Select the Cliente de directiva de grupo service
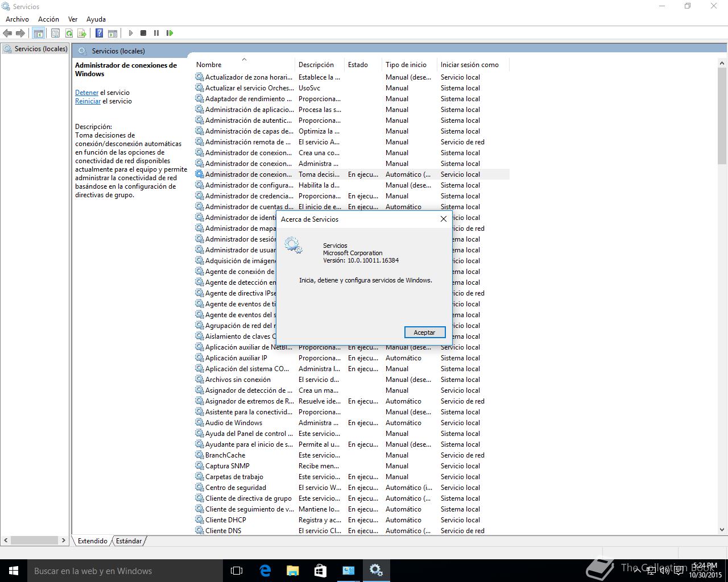Image resolution: width=728 pixels, height=582 pixels. click(x=351, y=498)
